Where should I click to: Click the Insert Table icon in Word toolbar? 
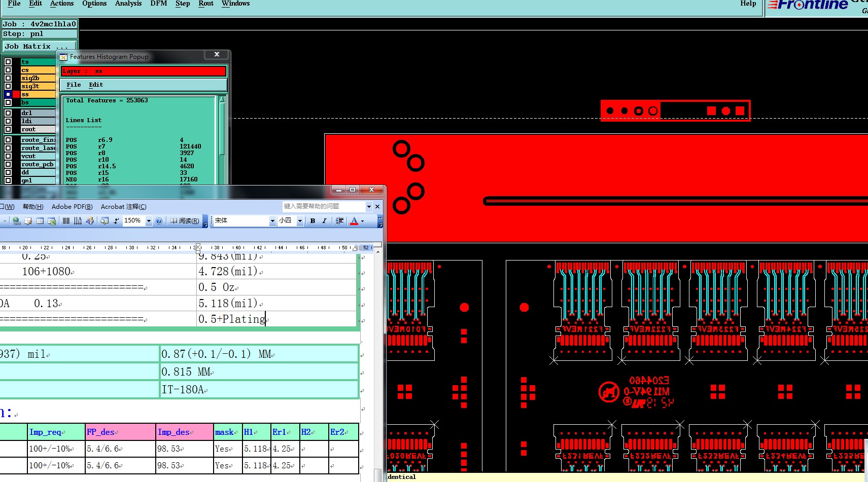(40, 221)
